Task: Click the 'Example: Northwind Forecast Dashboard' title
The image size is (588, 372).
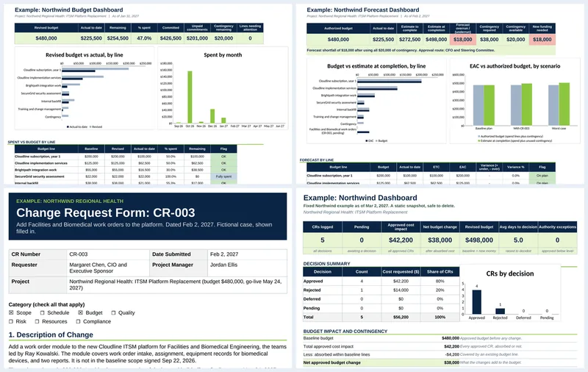Action: point(362,10)
